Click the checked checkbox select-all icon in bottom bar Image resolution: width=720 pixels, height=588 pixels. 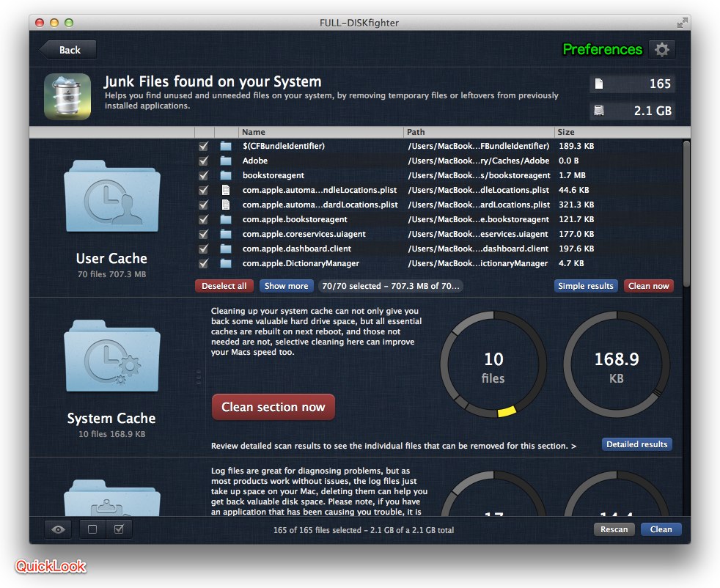click(x=119, y=529)
